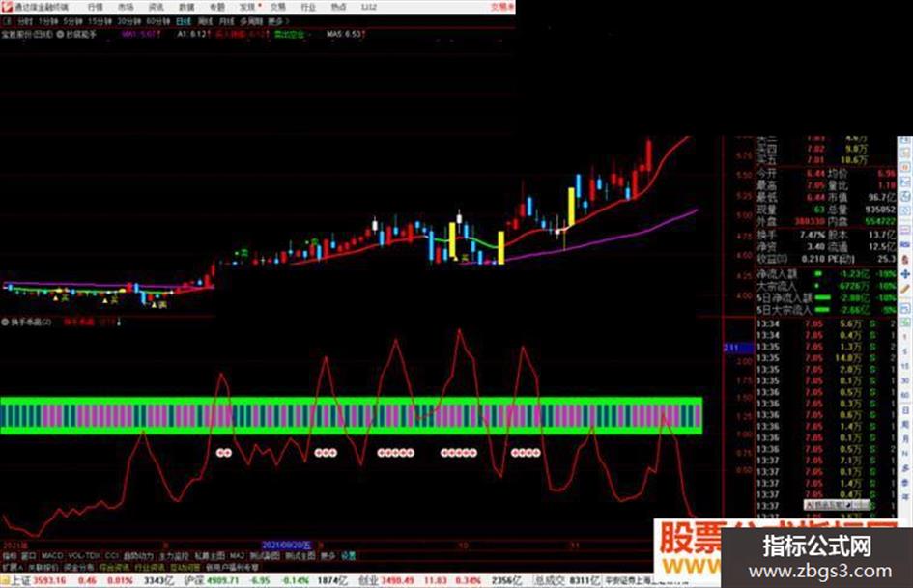913x588 pixels.
Task: Click the 13:35 trade with 14.0万 volume
Action: pos(826,358)
